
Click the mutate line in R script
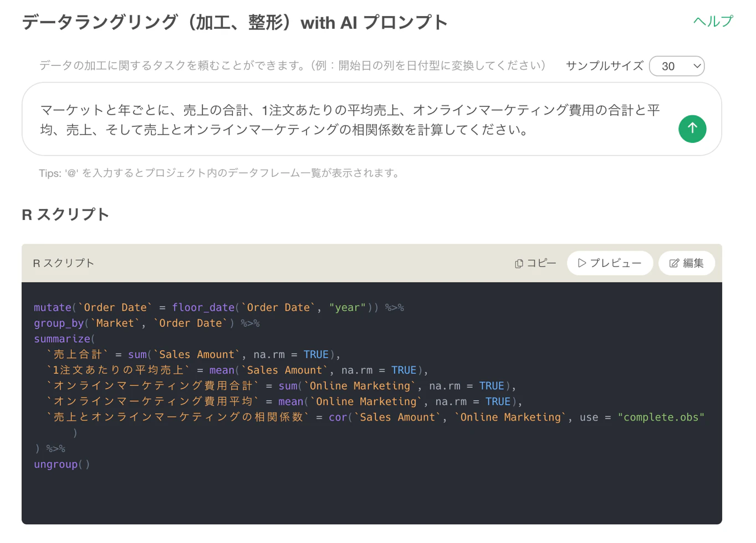pos(219,308)
